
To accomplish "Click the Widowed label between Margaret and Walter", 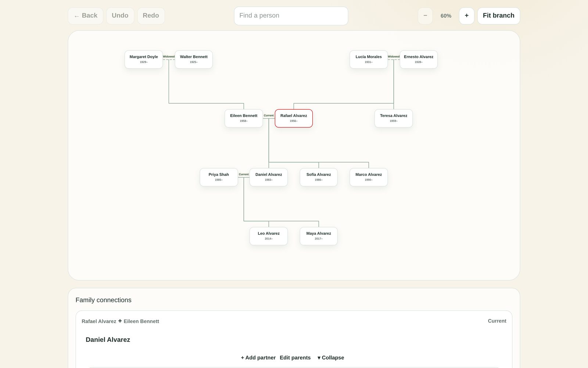I will 169,57.
